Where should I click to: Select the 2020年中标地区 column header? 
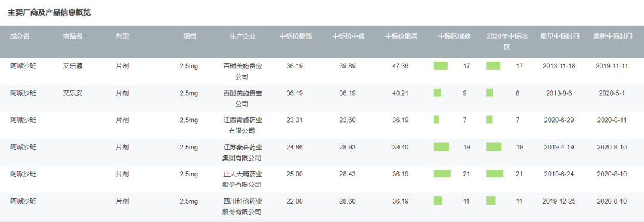(507, 42)
